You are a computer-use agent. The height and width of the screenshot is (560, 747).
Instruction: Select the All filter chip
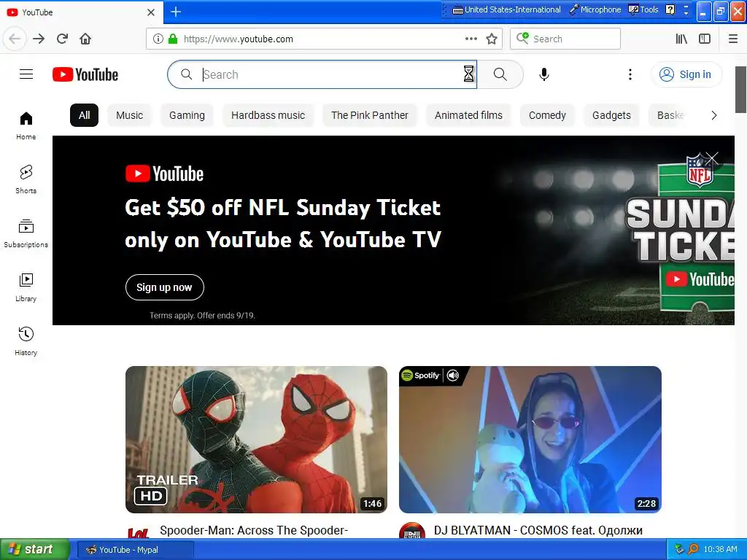click(85, 115)
